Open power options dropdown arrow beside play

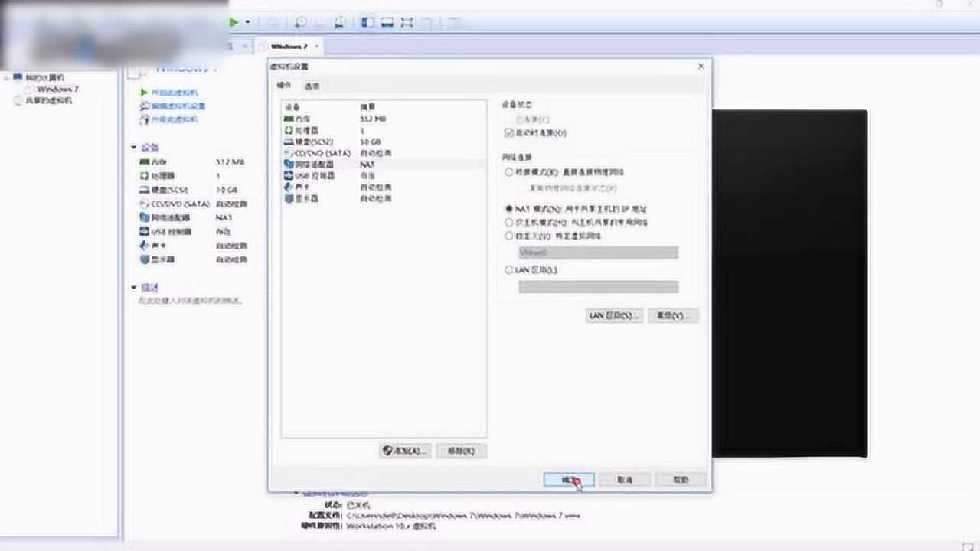click(x=247, y=22)
